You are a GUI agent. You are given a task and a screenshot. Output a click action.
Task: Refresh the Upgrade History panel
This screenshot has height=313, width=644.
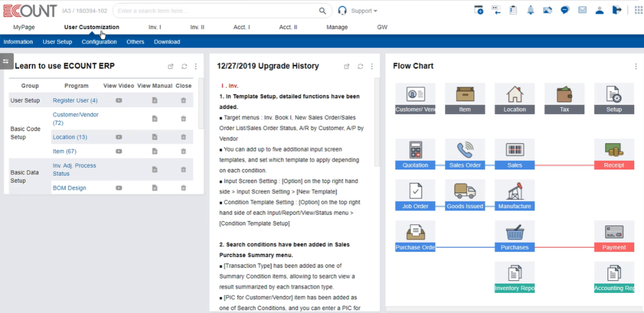click(360, 66)
